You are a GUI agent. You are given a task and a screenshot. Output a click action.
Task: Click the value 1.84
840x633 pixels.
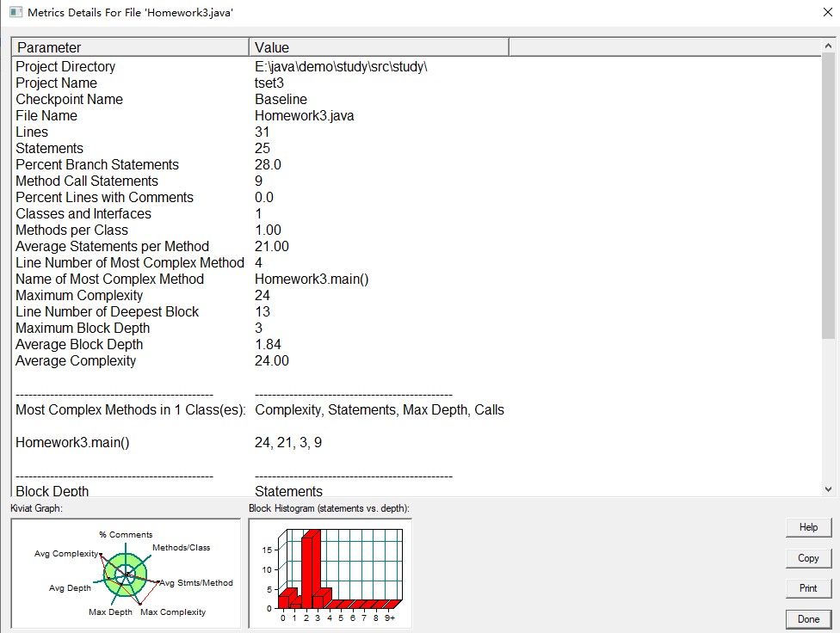click(268, 344)
